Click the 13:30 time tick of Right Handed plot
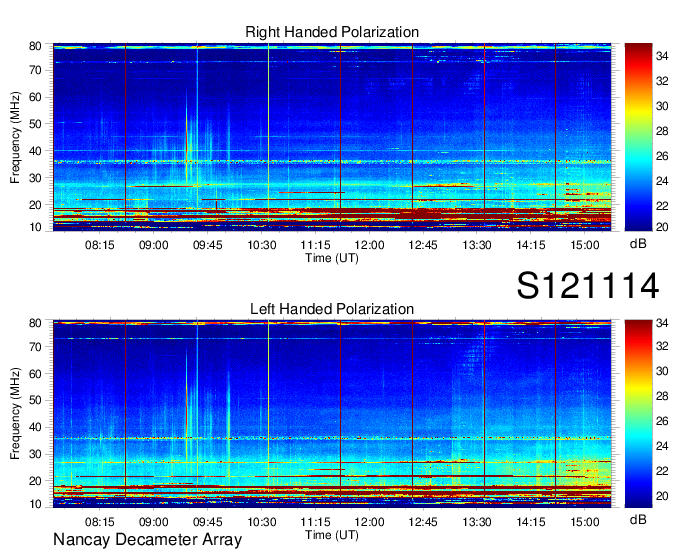This screenshot has height=552, width=680. (477, 245)
